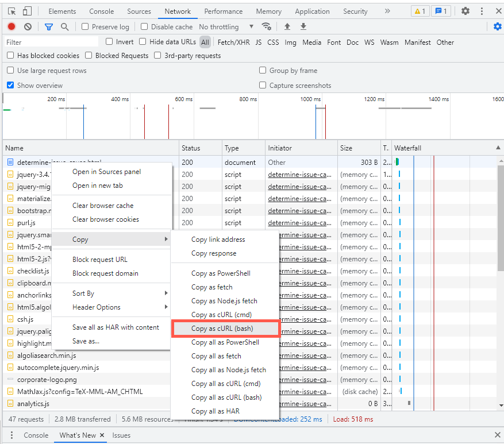Click the overview timeline at 800 ms marker
This screenshot has height=444, width=504.
tap(248, 99)
